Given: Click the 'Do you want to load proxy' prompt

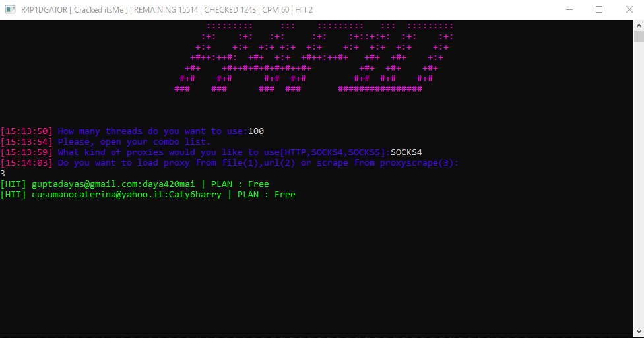Looking at the screenshot, I should pyautogui.click(x=258, y=162).
